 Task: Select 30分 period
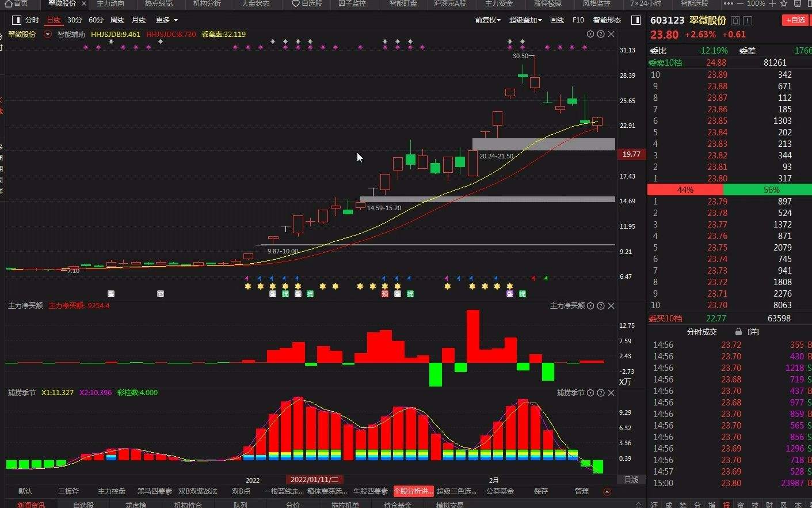click(75, 20)
